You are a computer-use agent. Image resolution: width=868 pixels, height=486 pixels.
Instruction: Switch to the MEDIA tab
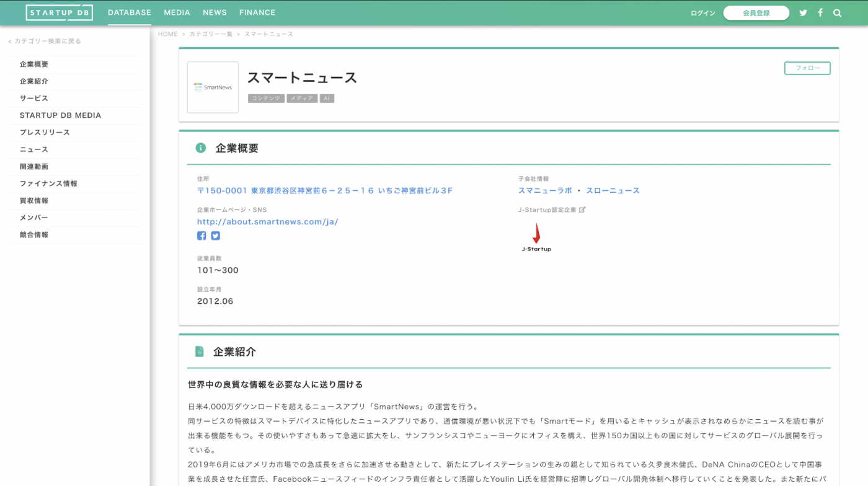[177, 12]
